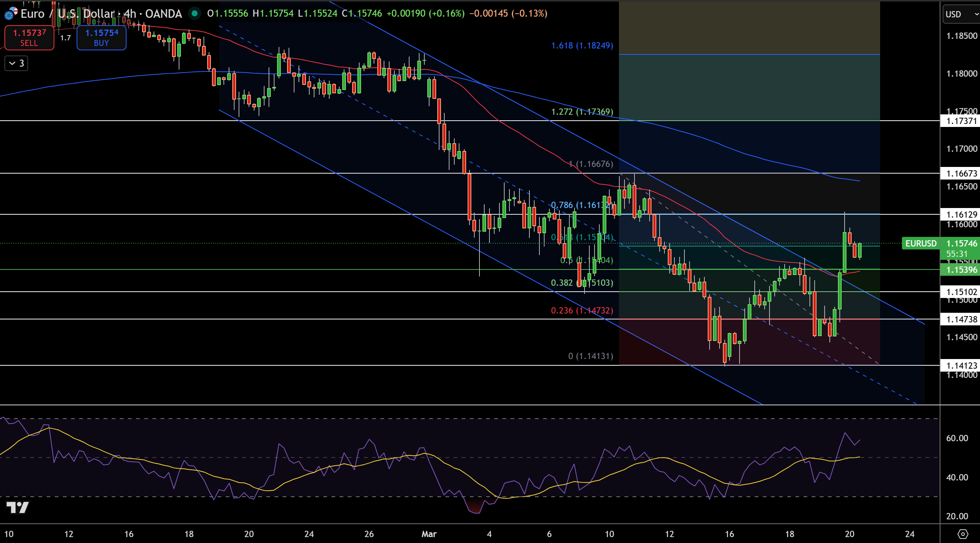Click the Euro / U.S. Dollar symbol title

pos(68,14)
